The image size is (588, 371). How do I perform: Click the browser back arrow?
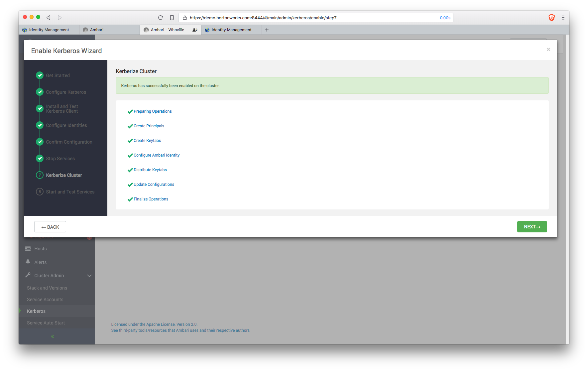(49, 18)
